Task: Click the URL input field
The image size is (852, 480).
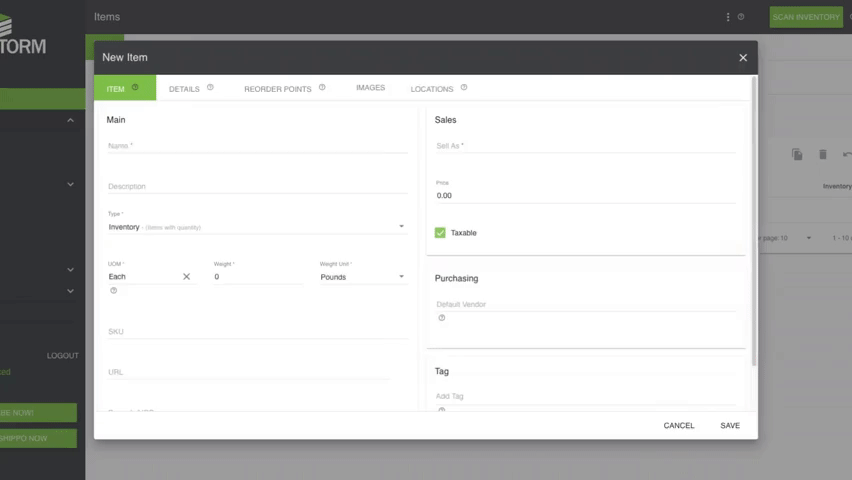Action: [x=248, y=372]
